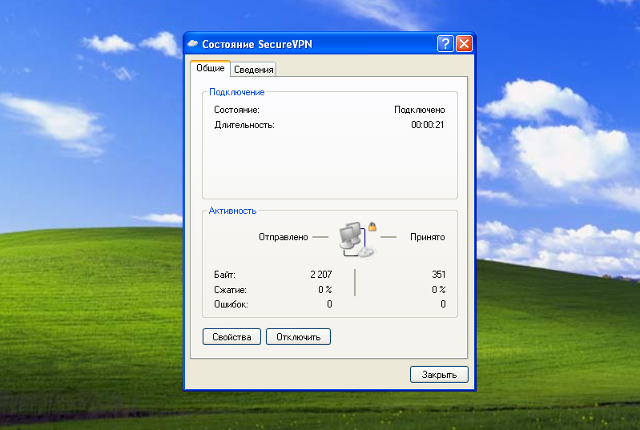The height and width of the screenshot is (430, 640).
Task: Click the Ошибок: label
Action: pos(231,304)
